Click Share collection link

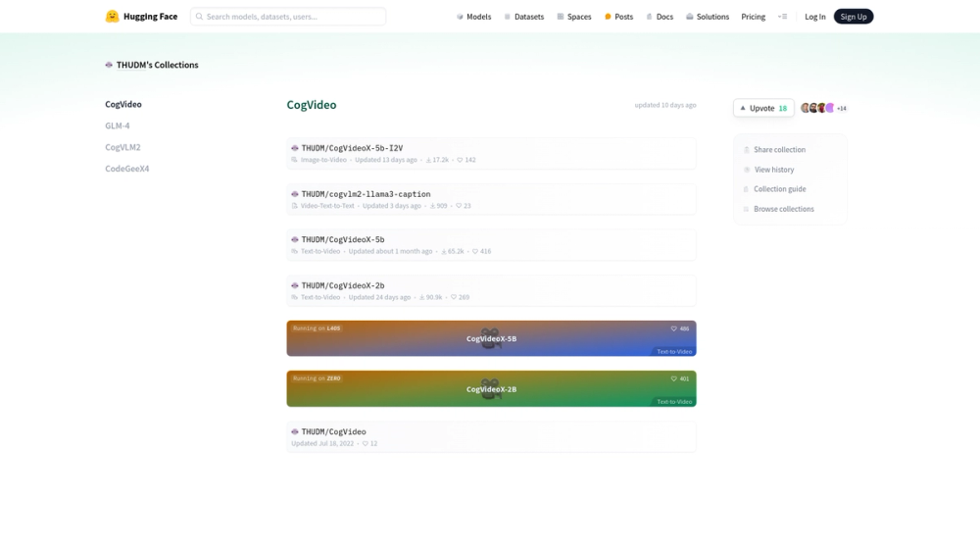pos(774,150)
